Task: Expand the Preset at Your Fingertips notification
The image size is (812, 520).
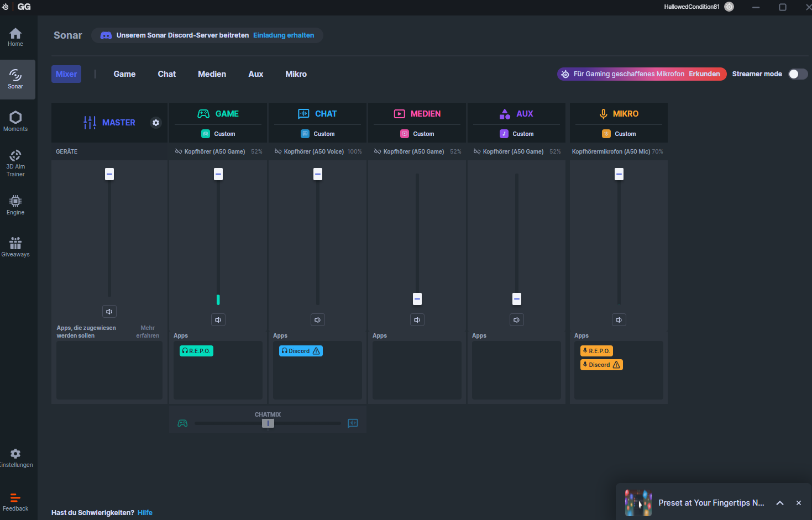Action: tap(780, 503)
